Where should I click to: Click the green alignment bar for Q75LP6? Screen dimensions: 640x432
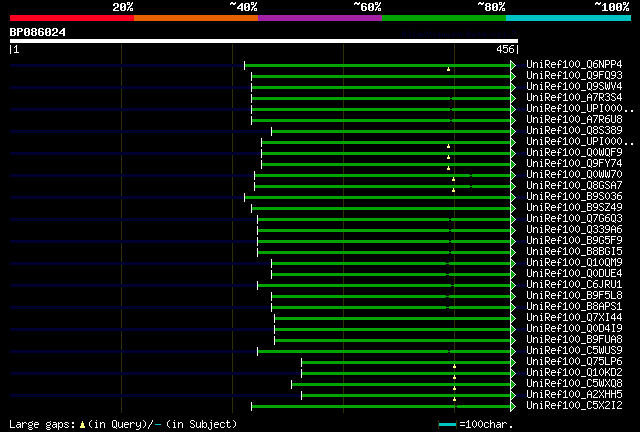tap(406, 363)
